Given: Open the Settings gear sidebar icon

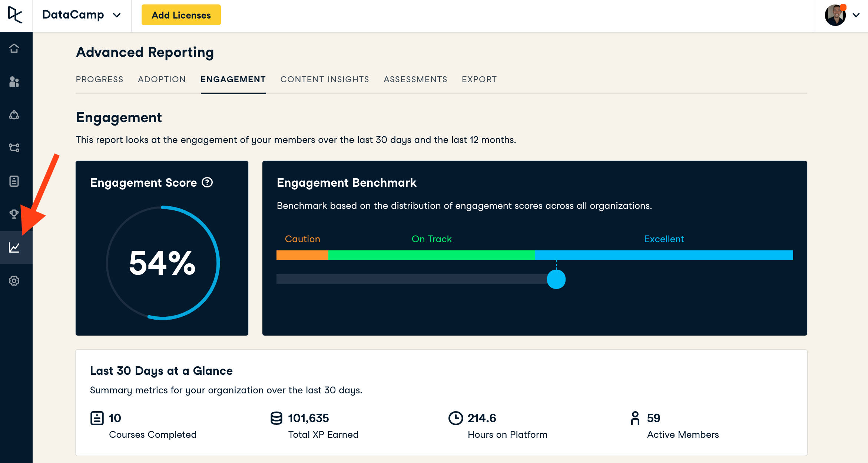Looking at the screenshot, I should 14,281.
